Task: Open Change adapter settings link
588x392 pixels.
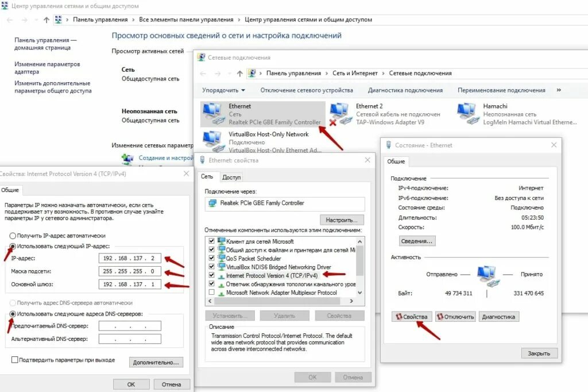Action: (x=47, y=68)
